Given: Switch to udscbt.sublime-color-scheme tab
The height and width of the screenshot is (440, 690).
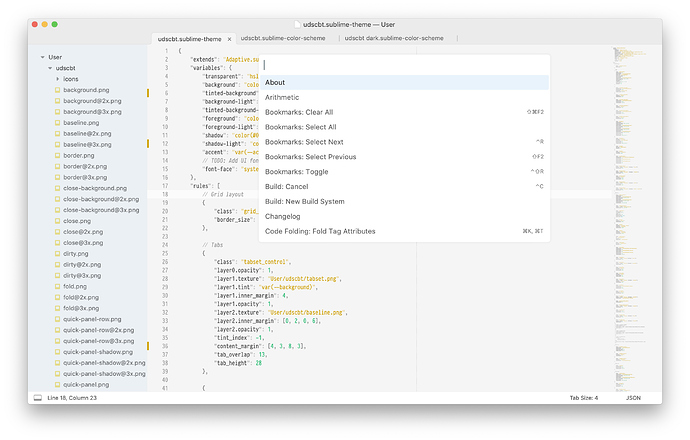Looking at the screenshot, I should click(283, 38).
